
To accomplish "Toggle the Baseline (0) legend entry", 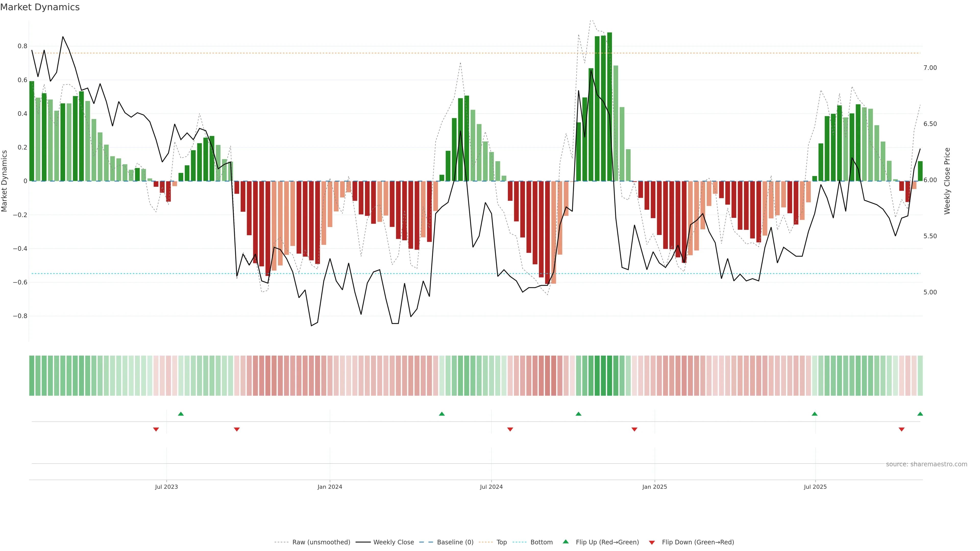I will pyautogui.click(x=455, y=542).
